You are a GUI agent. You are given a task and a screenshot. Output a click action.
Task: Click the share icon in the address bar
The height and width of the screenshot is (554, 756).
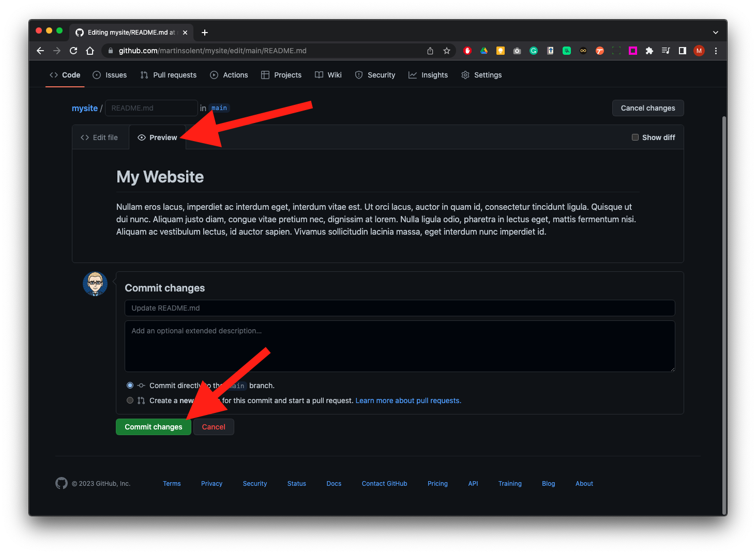click(430, 51)
